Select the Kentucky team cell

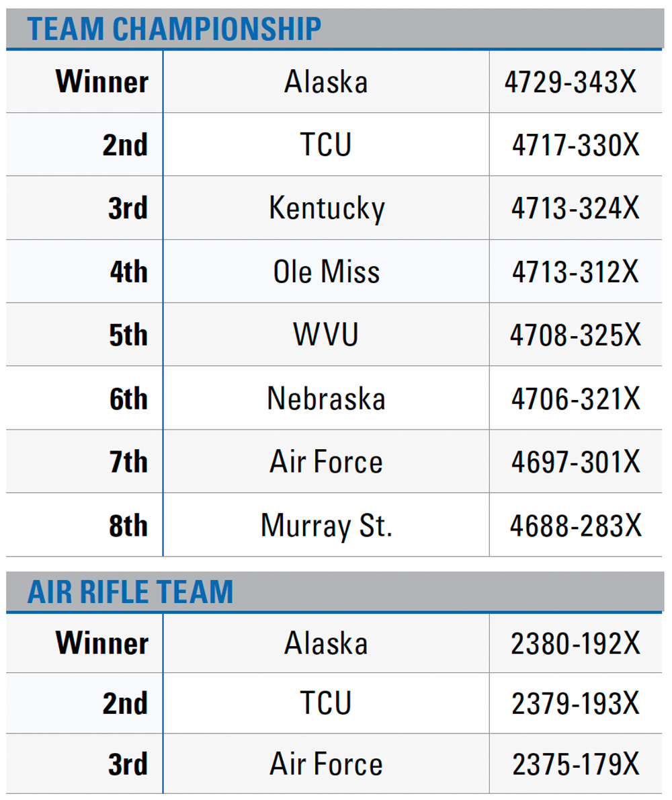tap(327, 208)
